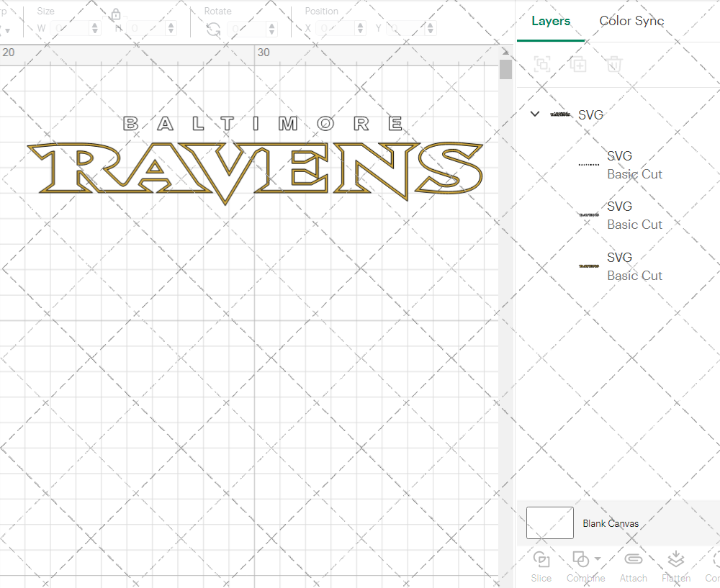
Task: Collapse the SVG group chevron
Action: (534, 114)
